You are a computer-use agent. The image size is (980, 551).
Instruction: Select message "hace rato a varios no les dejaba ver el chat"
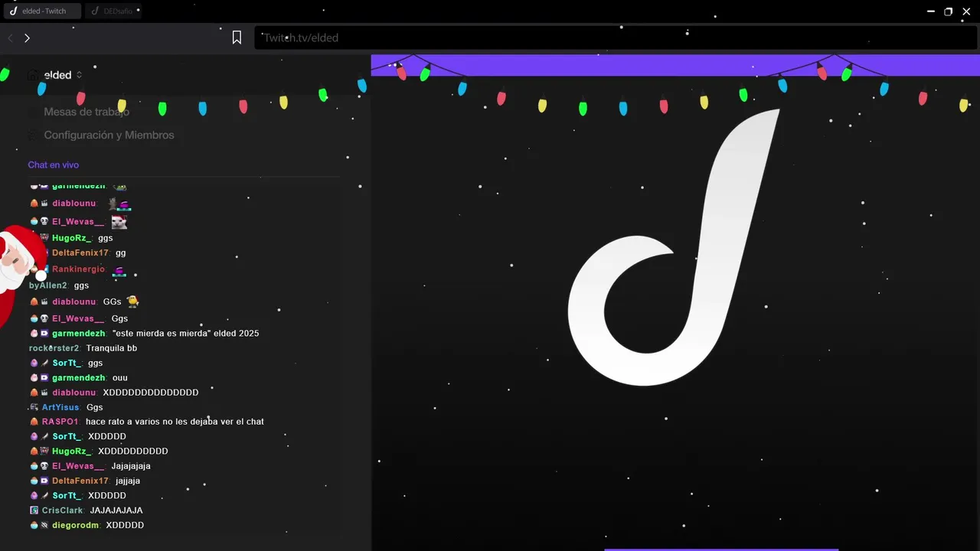pos(175,422)
